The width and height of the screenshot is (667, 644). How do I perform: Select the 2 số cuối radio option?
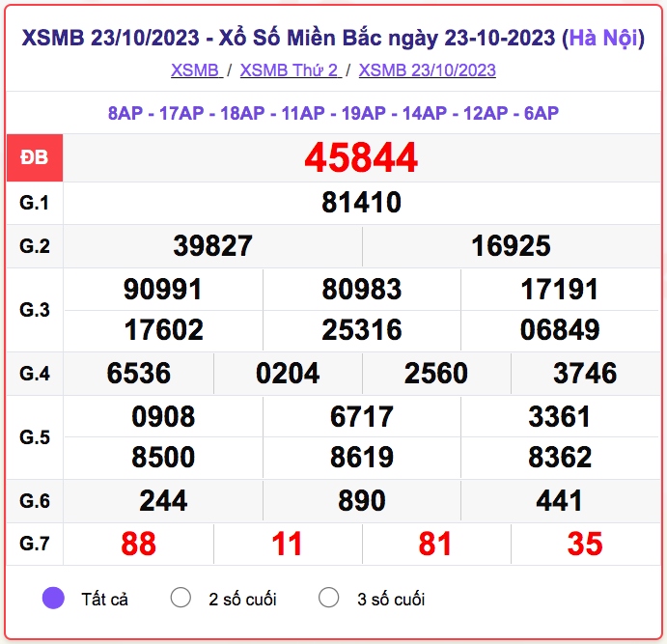point(181,598)
